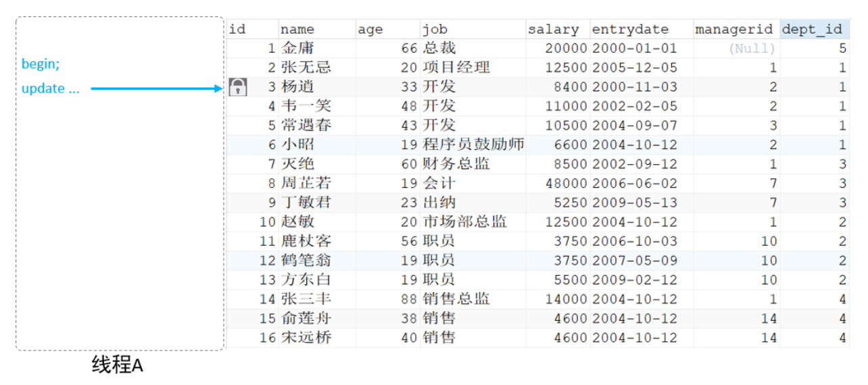Viewport: 868px width, 385px height.
Task: Click the name cell 张无忌
Action: coord(306,68)
